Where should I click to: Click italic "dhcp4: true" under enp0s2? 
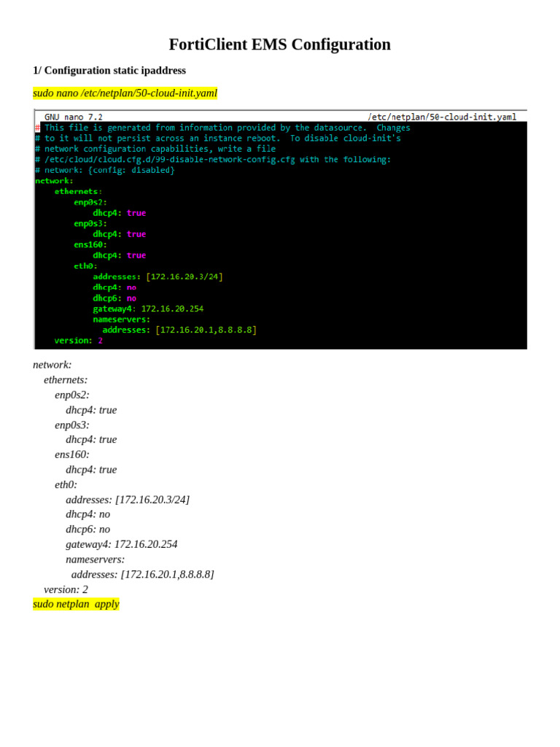pyautogui.click(x=91, y=410)
